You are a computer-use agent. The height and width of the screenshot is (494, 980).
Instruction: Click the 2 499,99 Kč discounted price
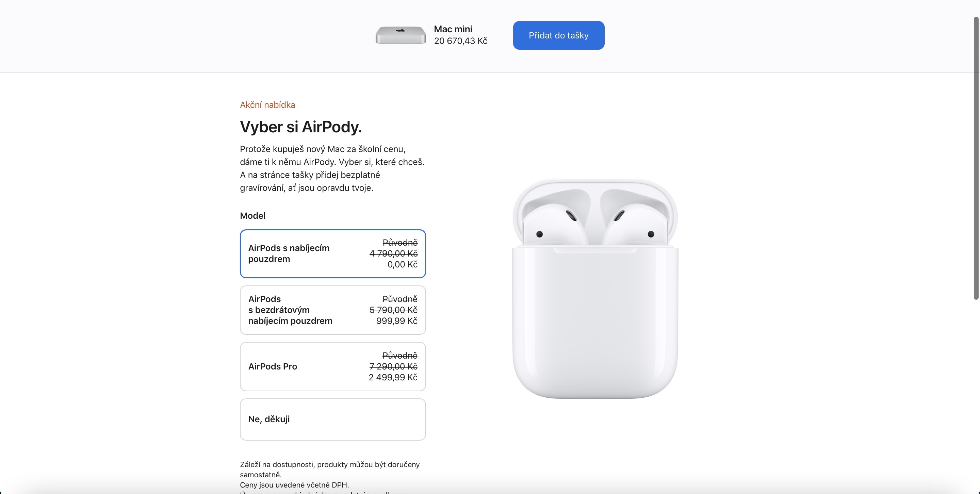[x=393, y=377]
